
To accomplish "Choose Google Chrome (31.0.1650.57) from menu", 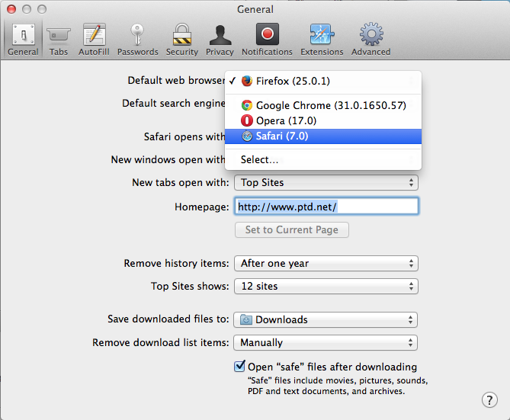I will 323,105.
